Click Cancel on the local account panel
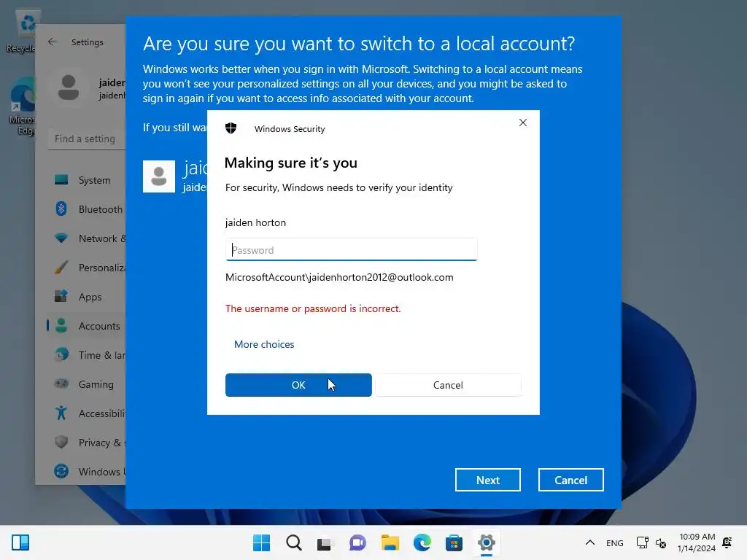Screen dimensions: 747x560 coord(570,480)
